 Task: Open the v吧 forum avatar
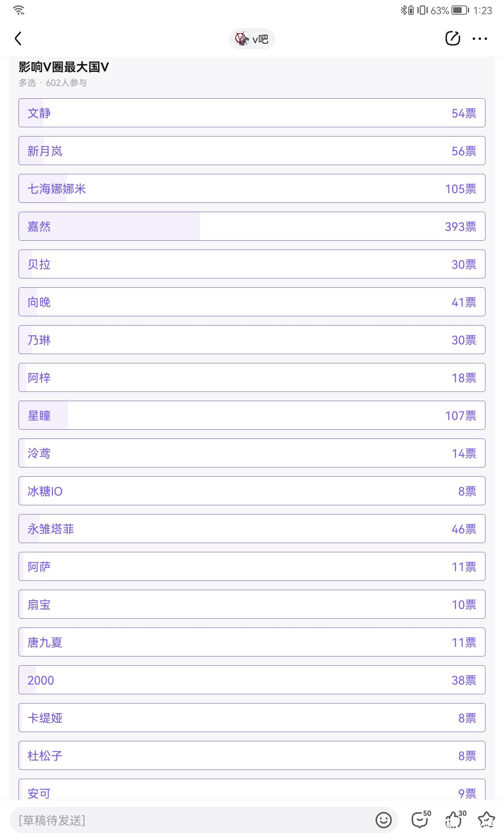pyautogui.click(x=242, y=39)
